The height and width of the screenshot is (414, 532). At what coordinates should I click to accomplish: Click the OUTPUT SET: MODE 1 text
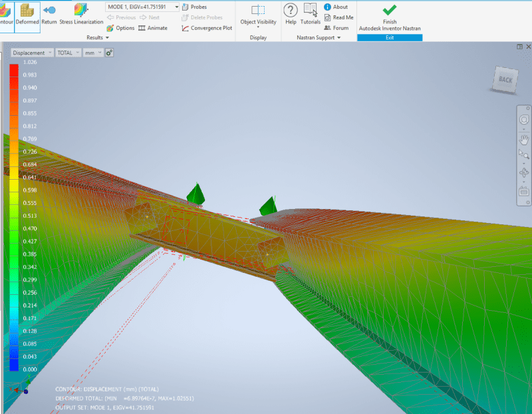click(x=104, y=407)
